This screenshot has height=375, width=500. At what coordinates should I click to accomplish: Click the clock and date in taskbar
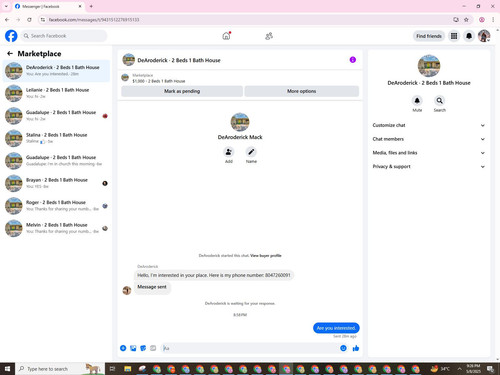473,369
